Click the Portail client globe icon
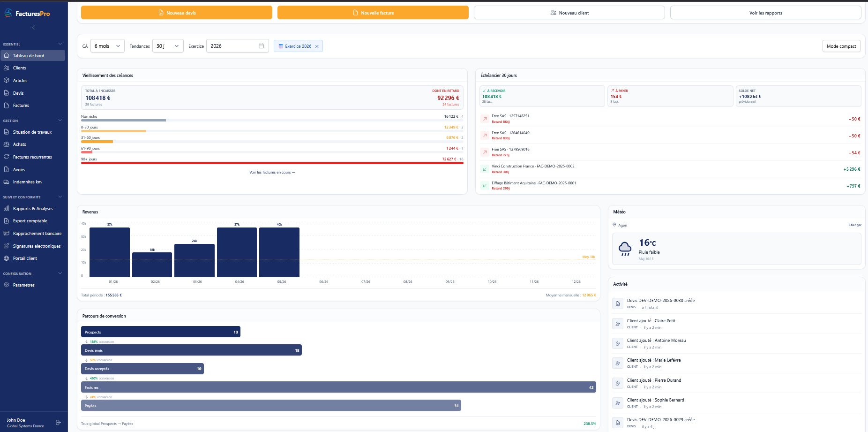The image size is (868, 432). [7, 258]
